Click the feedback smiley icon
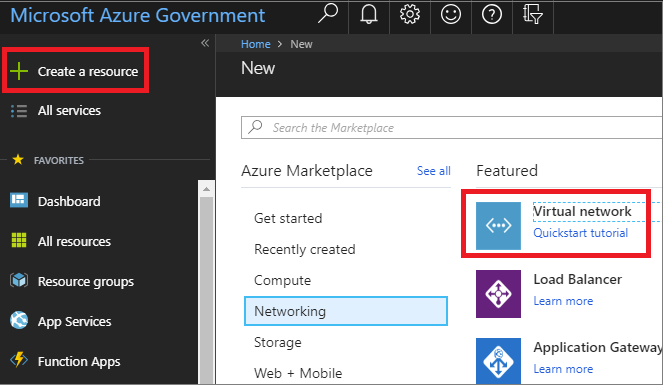 [x=451, y=15]
